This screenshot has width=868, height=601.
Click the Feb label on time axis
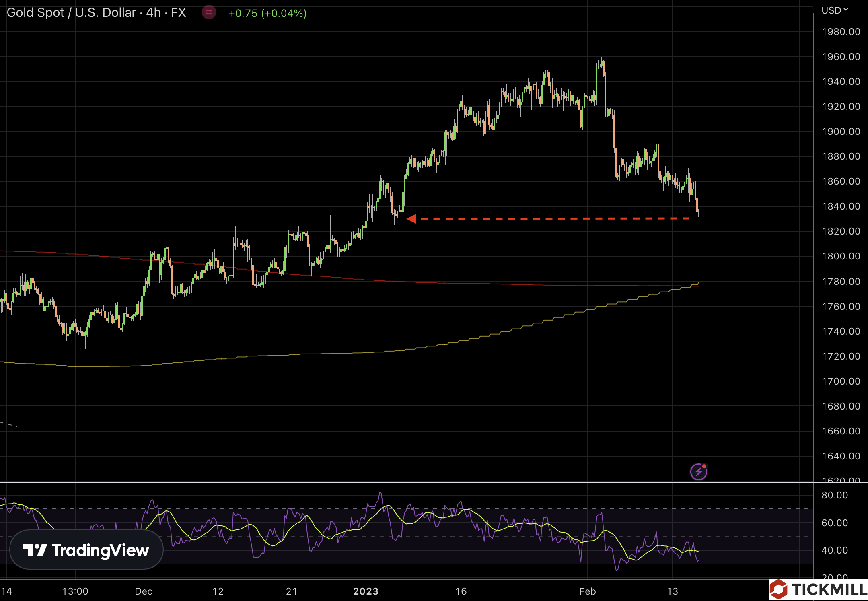coord(587,591)
